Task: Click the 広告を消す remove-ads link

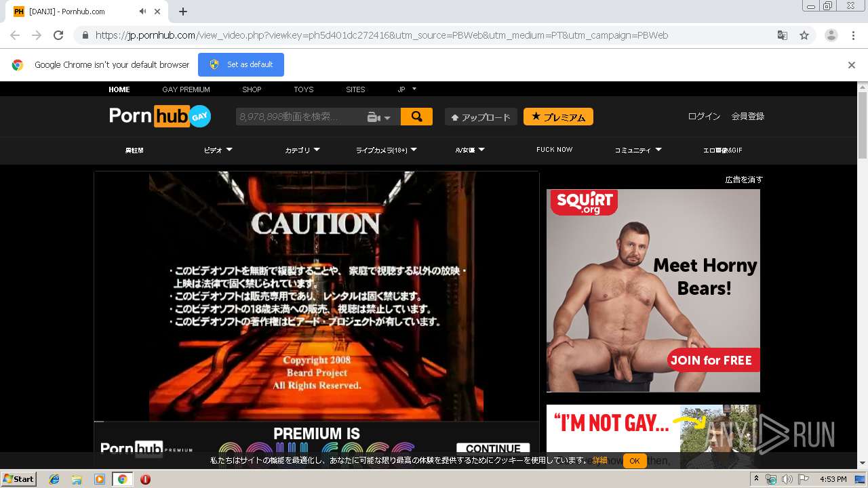Action: [x=744, y=180]
